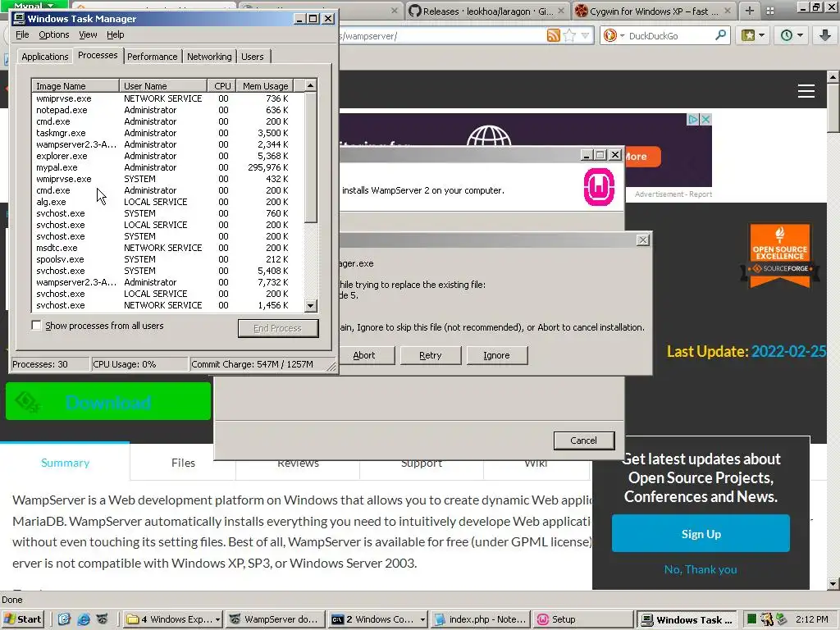Open the Help menu in Task Manager

pyautogui.click(x=115, y=34)
